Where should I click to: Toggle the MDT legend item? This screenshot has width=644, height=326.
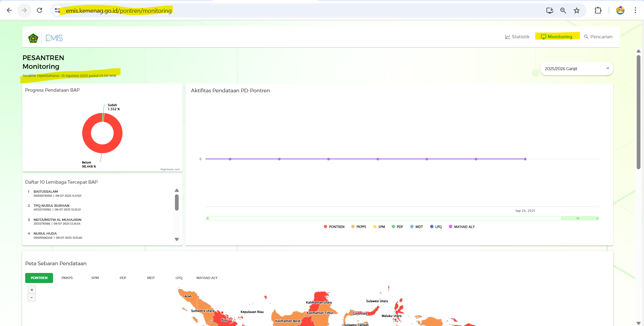pos(416,227)
